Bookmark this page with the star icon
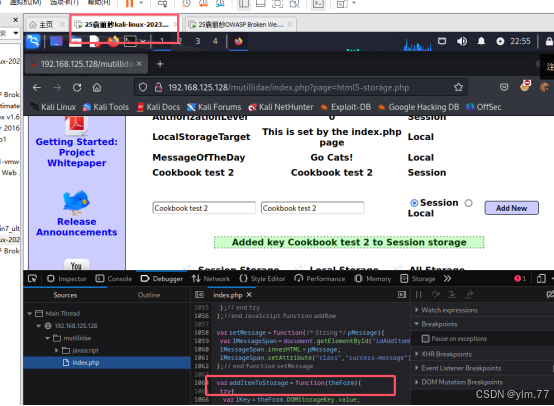The image size is (554, 406). [458, 87]
